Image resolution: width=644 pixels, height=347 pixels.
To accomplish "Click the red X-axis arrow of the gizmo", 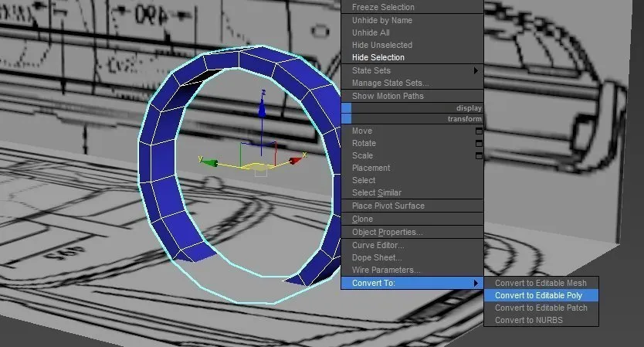I will (x=296, y=161).
